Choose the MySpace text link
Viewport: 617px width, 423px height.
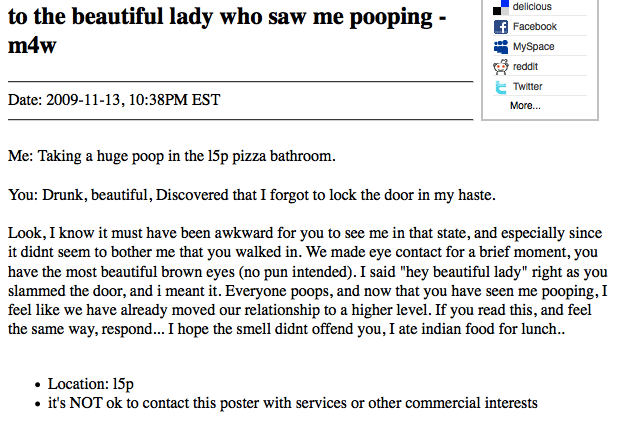pos(534,46)
